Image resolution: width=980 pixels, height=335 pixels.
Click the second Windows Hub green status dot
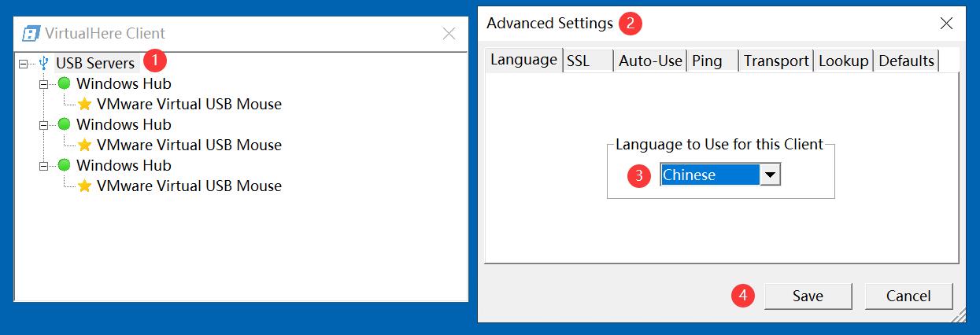[x=64, y=124]
